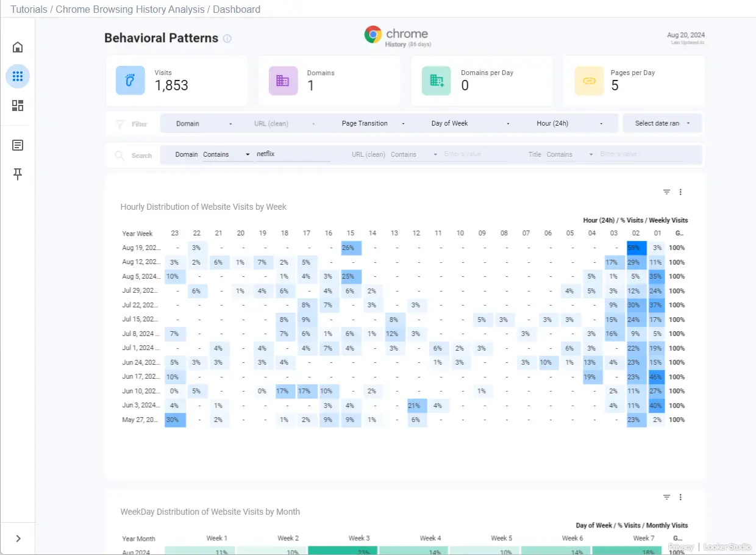Open the home icon in sidebar

18,47
